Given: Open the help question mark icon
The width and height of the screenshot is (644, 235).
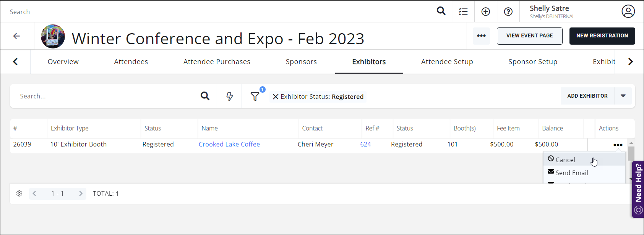Looking at the screenshot, I should tap(508, 11).
